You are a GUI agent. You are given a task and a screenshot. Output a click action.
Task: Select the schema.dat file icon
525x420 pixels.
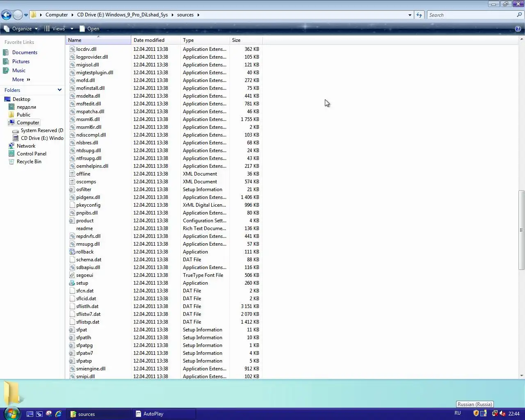72,260
